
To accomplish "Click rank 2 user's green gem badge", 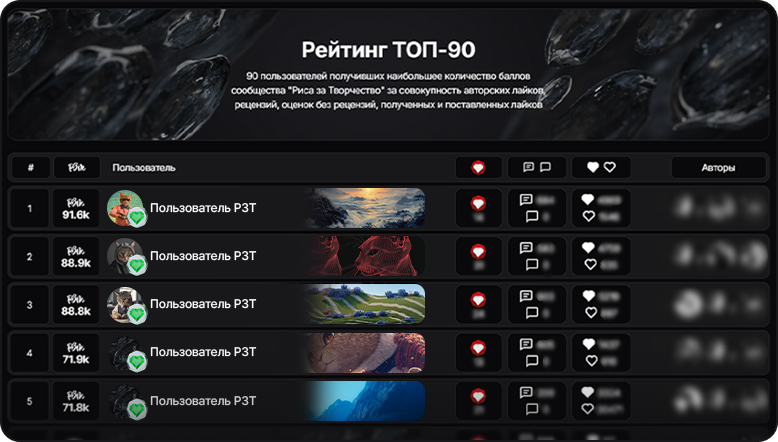I will (x=137, y=265).
